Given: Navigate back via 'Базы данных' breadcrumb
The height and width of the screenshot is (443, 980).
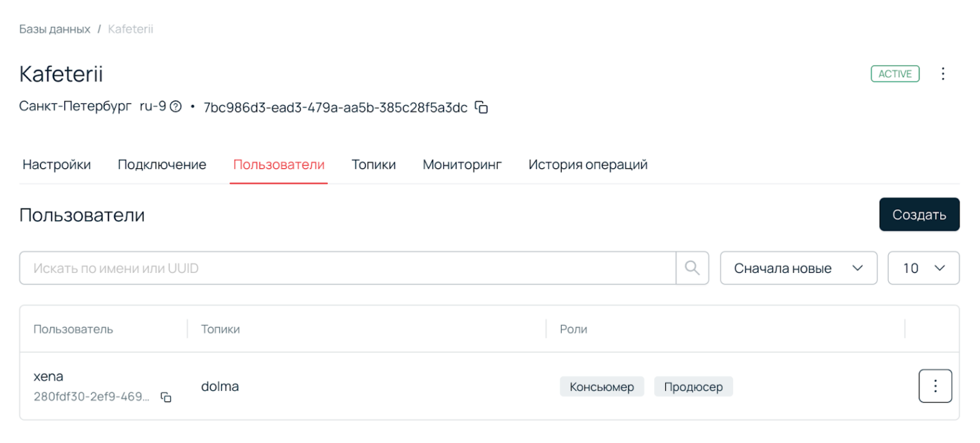Looking at the screenshot, I should 55,29.
